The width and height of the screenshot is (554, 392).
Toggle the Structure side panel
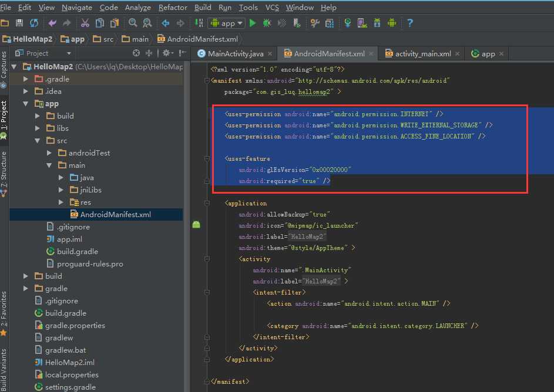(x=4, y=169)
